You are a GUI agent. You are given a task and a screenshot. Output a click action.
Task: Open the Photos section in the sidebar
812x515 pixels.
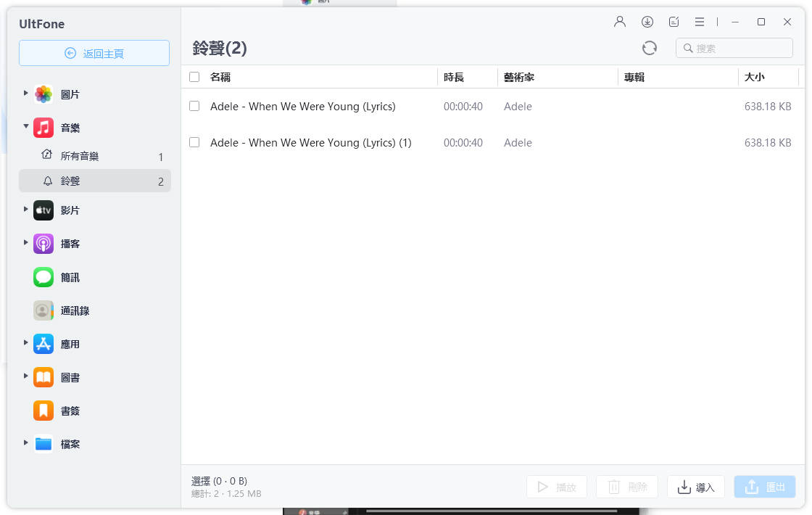[70, 94]
